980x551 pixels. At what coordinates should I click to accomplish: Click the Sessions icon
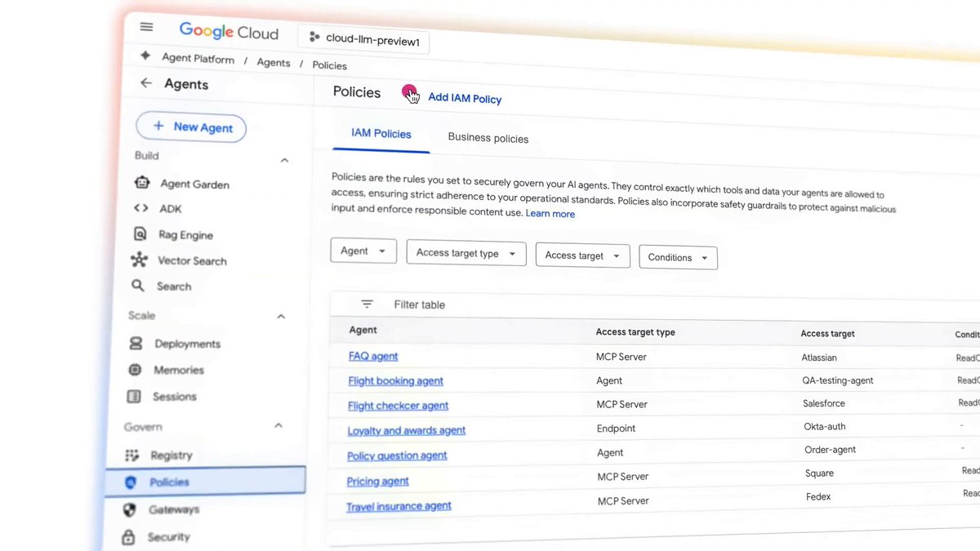click(x=134, y=397)
